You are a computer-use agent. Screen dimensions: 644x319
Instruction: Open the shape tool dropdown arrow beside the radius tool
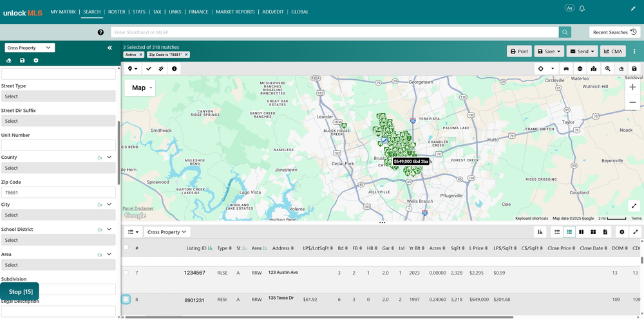(x=553, y=68)
